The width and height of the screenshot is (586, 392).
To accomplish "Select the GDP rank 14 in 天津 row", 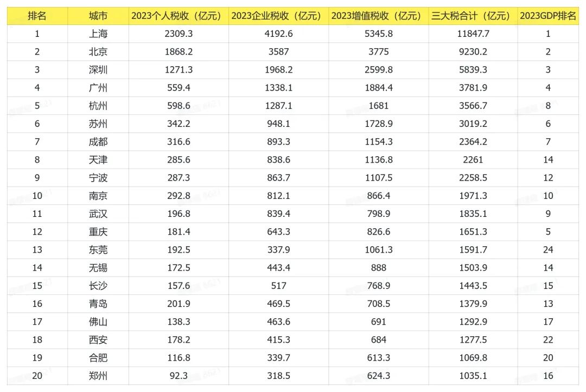I will [548, 159].
